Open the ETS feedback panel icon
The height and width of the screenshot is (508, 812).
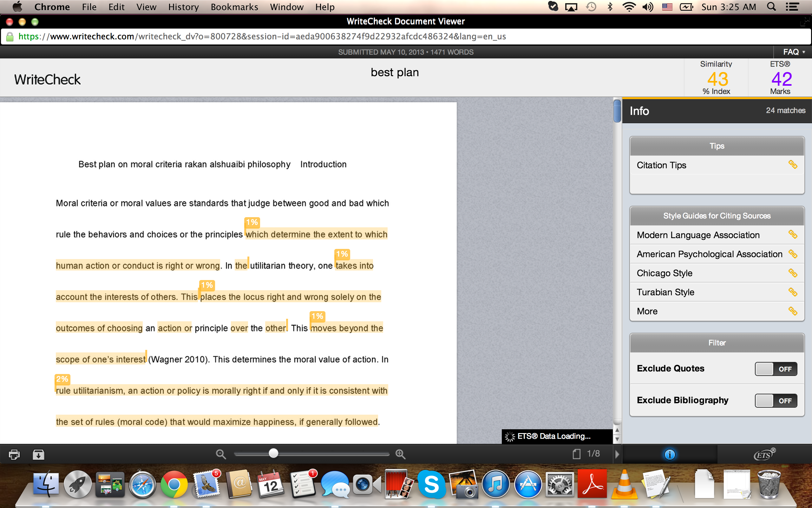pyautogui.click(x=765, y=454)
